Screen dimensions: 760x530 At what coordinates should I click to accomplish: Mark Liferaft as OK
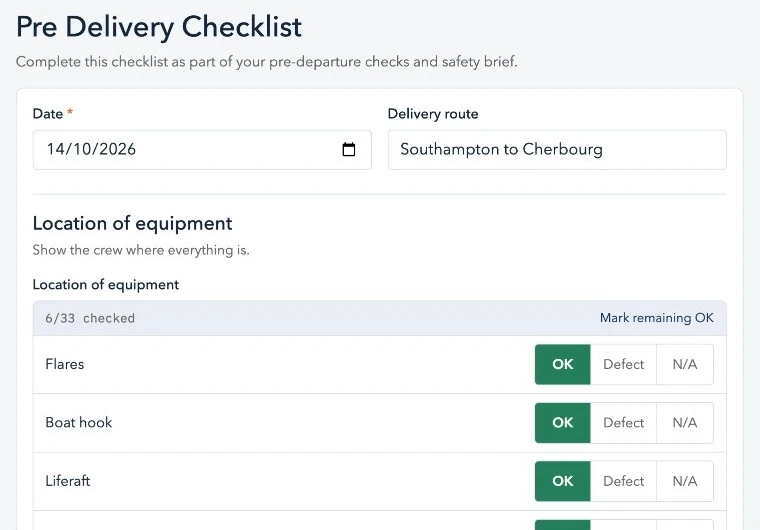pos(563,481)
